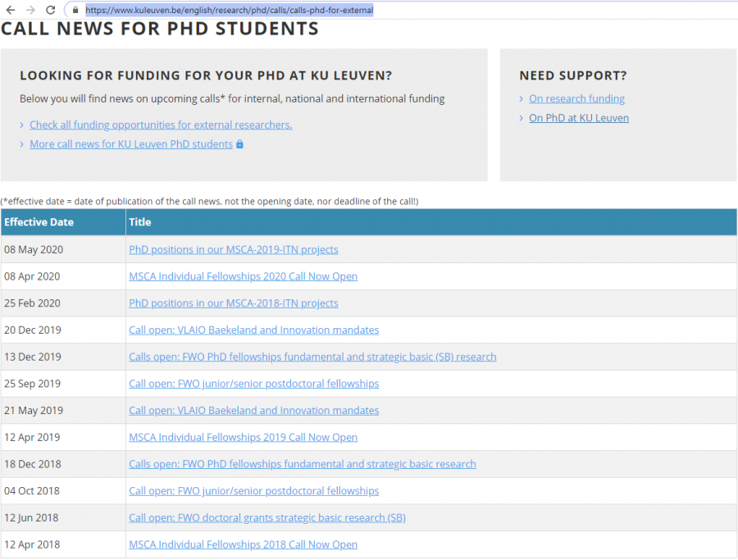The height and width of the screenshot is (560, 738).
Task: Open the On research funding support link
Action: [576, 98]
